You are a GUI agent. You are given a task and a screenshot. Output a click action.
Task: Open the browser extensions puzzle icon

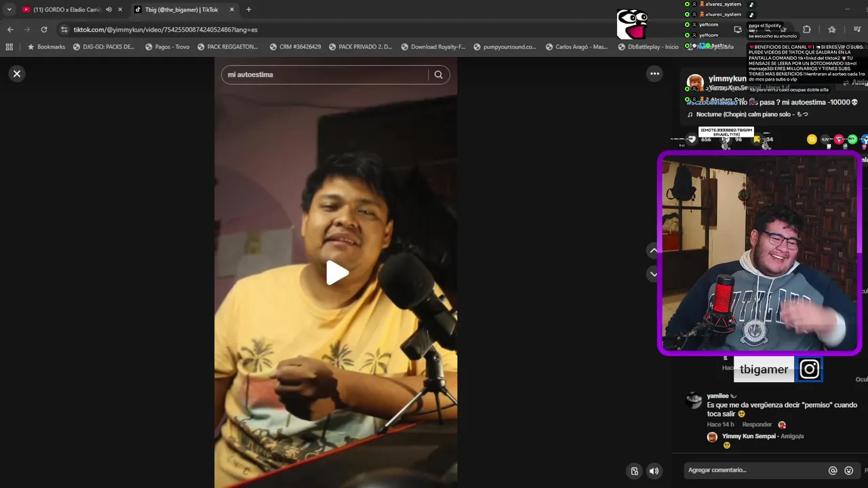point(806,30)
